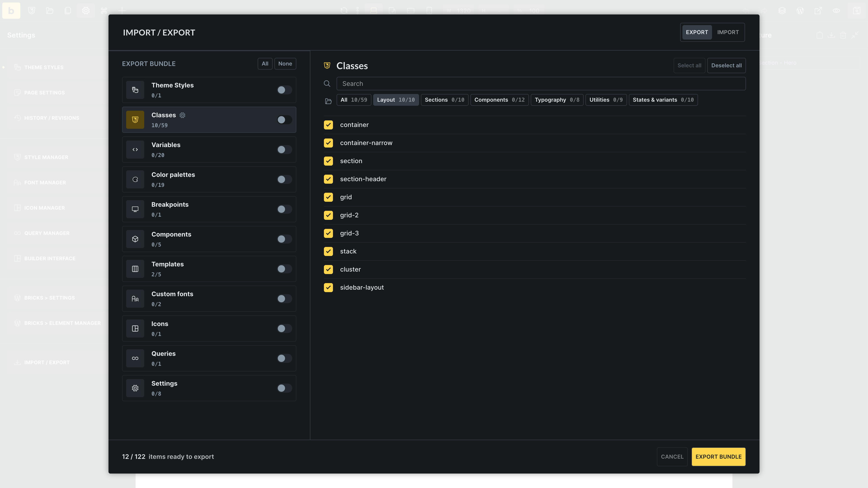Click the plus icon in the top toolbar
868x488 pixels.
[122, 10]
